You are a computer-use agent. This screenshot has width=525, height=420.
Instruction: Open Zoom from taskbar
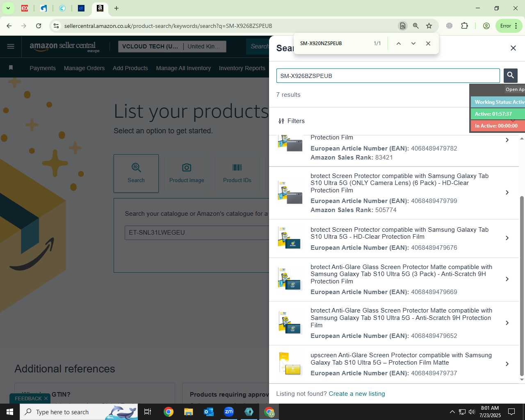click(x=229, y=412)
